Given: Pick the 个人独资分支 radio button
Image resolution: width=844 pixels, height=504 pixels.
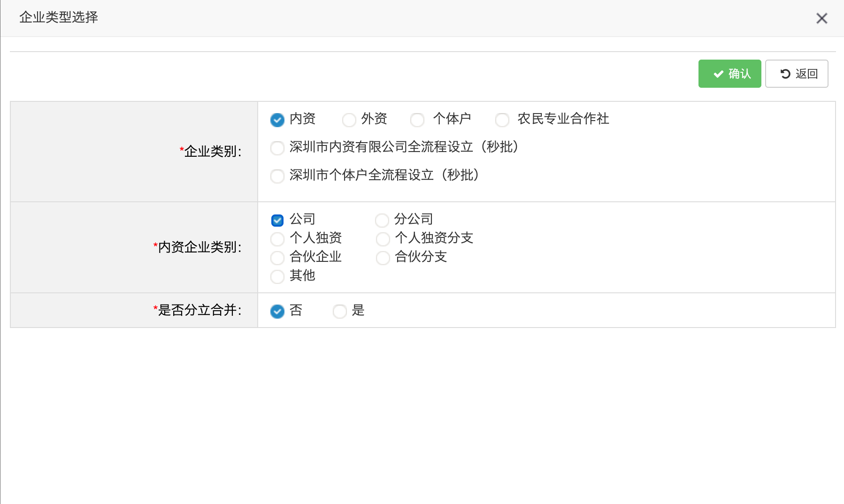Looking at the screenshot, I should (x=383, y=239).
